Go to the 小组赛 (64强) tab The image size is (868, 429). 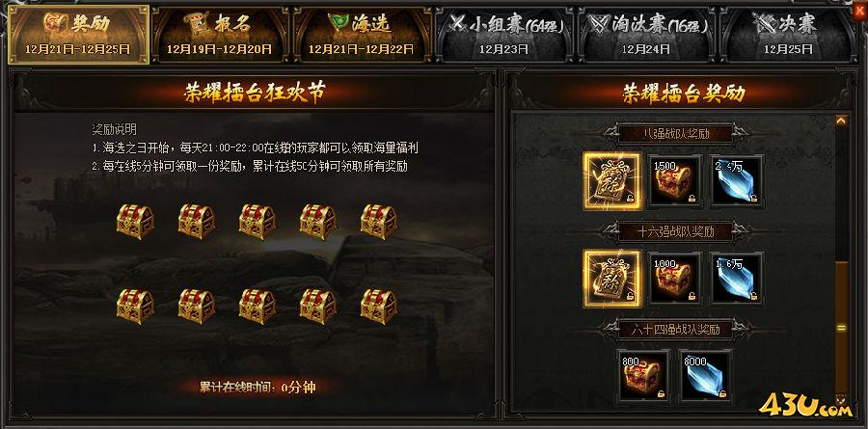(x=504, y=35)
